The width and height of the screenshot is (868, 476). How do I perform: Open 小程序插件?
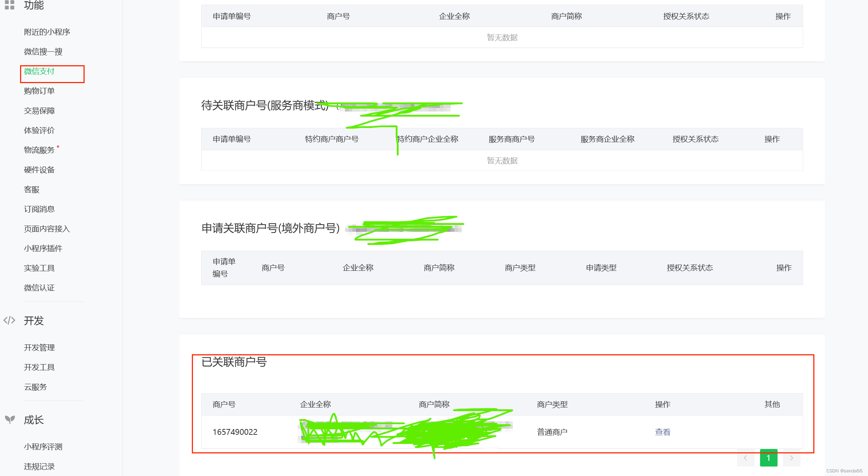43,248
